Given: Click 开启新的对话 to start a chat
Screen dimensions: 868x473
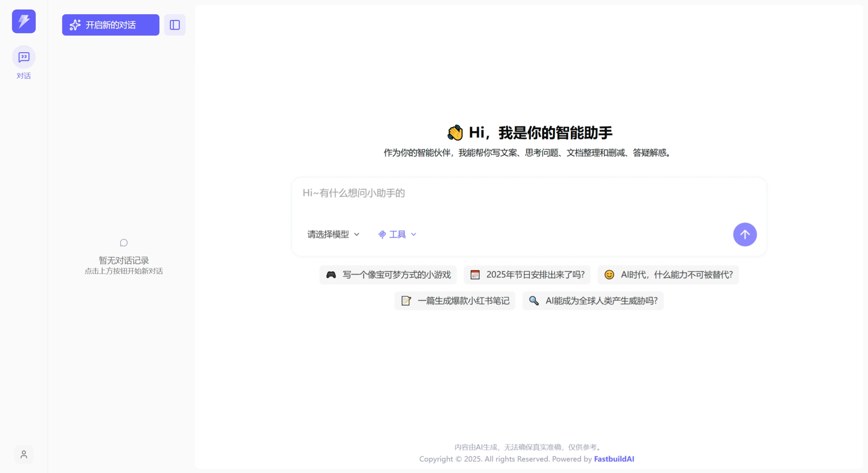Looking at the screenshot, I should [x=111, y=25].
